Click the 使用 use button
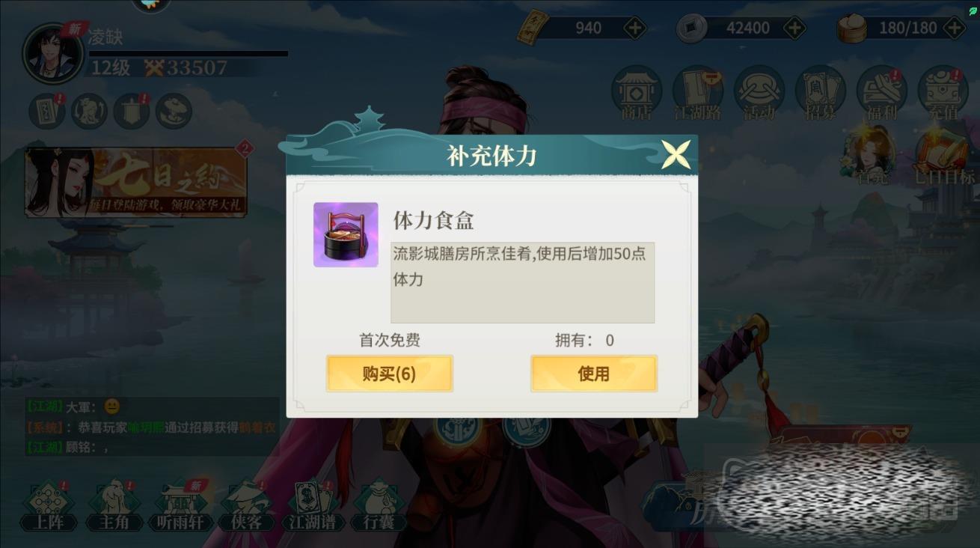The image size is (980, 548). (x=594, y=374)
